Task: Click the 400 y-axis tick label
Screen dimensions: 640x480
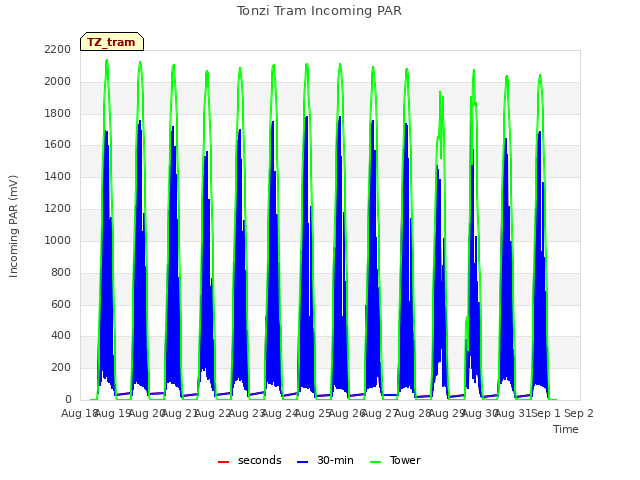Action: coord(61,336)
